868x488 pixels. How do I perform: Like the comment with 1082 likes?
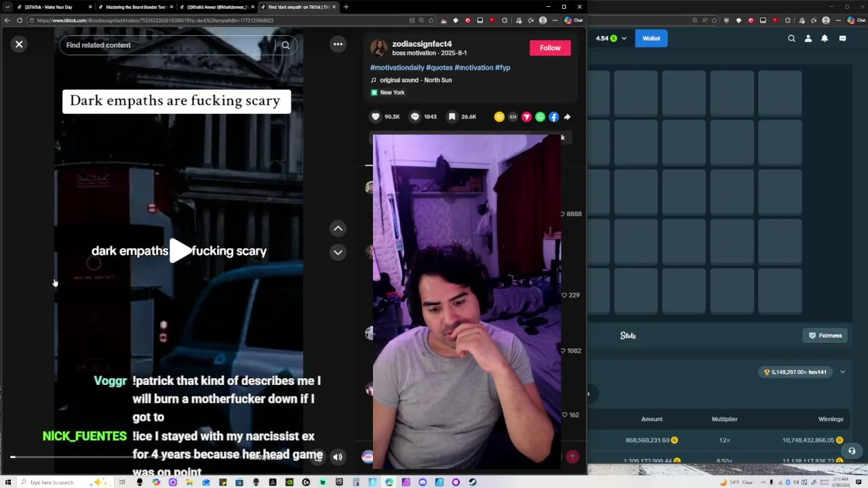(564, 351)
